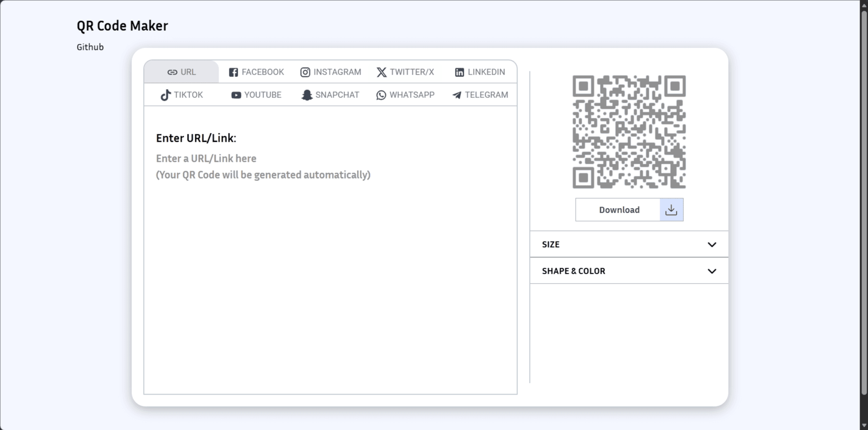Select the Snapchat ghost icon
The height and width of the screenshot is (430, 868).
pyautogui.click(x=307, y=95)
